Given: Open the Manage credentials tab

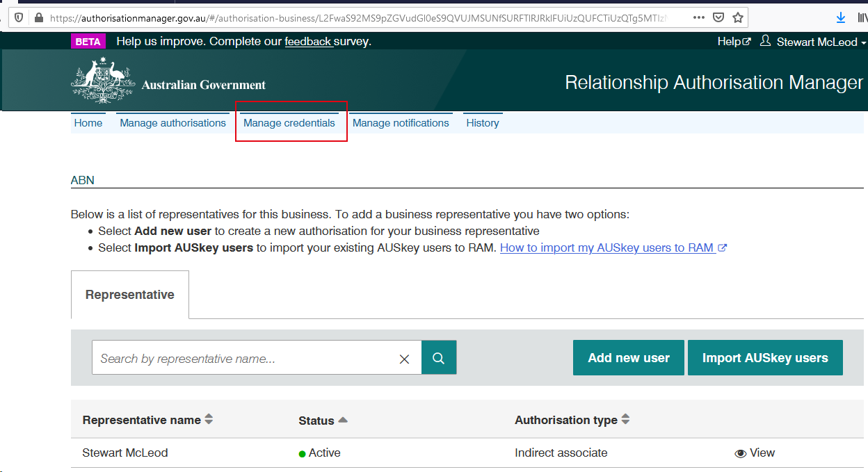Looking at the screenshot, I should pos(289,123).
